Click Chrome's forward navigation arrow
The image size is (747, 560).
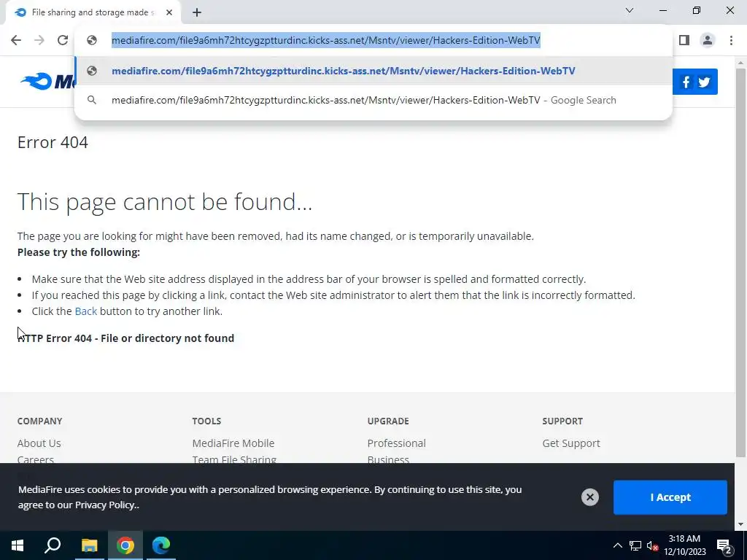tap(39, 41)
